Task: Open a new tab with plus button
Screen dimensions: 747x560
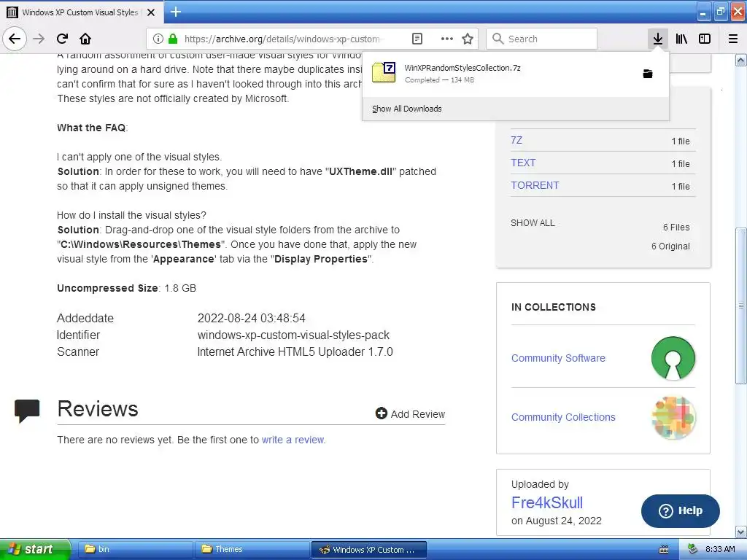Action: tap(175, 12)
